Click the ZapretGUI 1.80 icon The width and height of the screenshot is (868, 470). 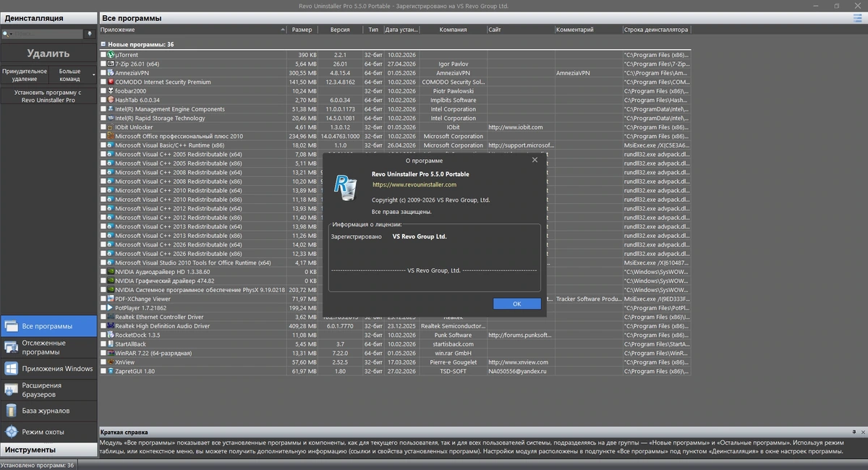tap(111, 371)
